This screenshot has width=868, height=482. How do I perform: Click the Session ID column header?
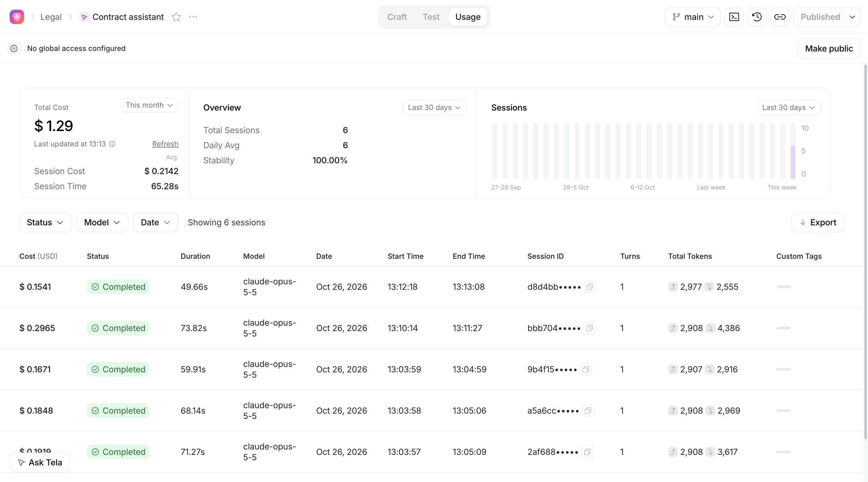coord(545,256)
